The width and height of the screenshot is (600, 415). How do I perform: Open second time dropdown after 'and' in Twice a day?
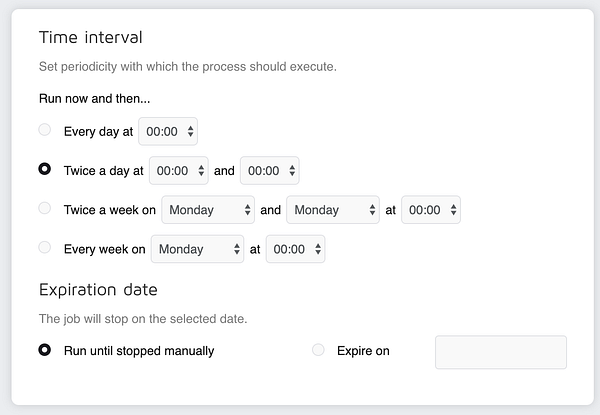pyautogui.click(x=269, y=171)
